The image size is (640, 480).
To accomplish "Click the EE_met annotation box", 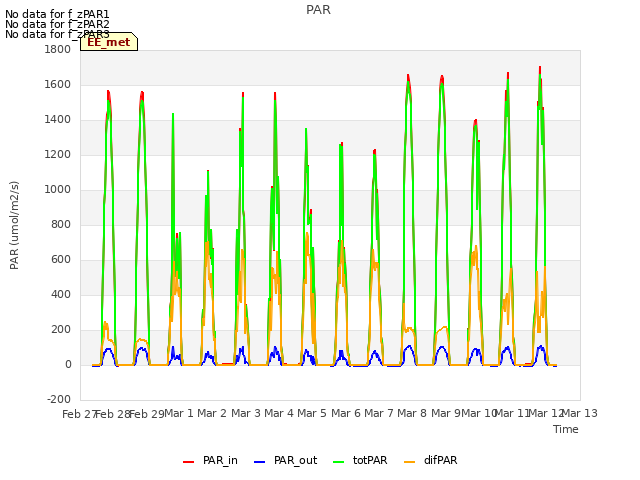I will 109,42.
